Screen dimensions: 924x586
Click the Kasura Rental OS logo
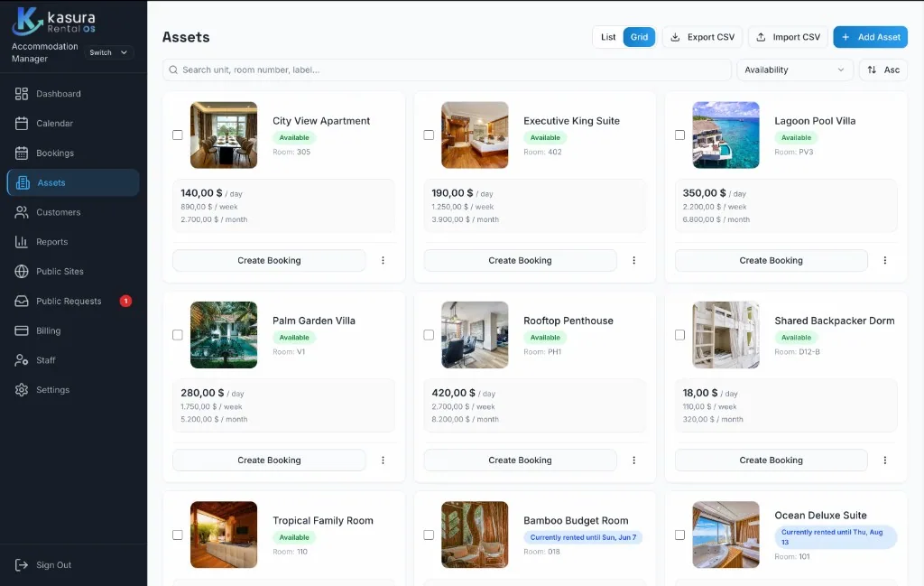pyautogui.click(x=53, y=22)
